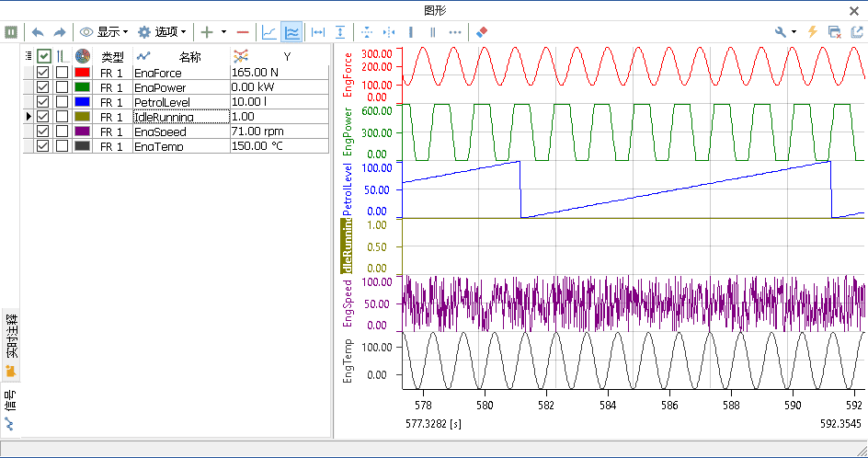Click the eraser clear icon
This screenshot has height=458, width=868.
[482, 31]
